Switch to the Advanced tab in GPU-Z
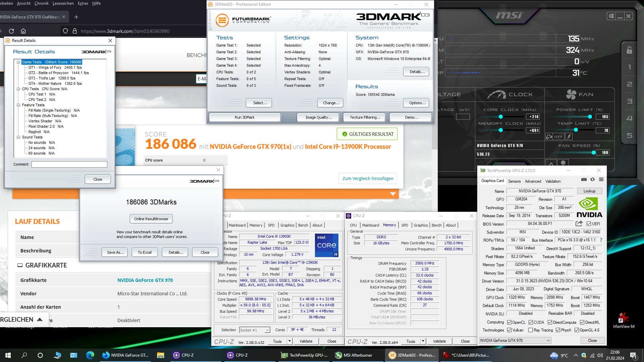644x362 pixels. pyautogui.click(x=533, y=181)
